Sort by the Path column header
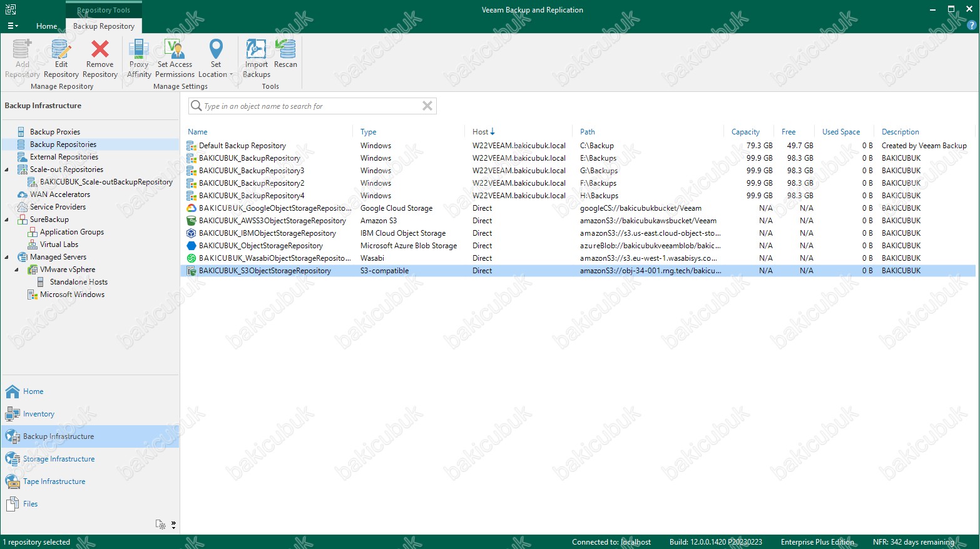 pyautogui.click(x=588, y=132)
